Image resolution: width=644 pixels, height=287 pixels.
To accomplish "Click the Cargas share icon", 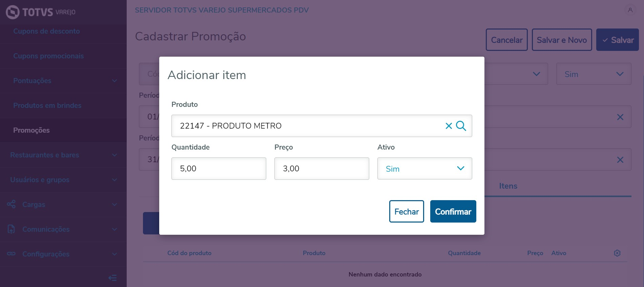I will [12, 204].
